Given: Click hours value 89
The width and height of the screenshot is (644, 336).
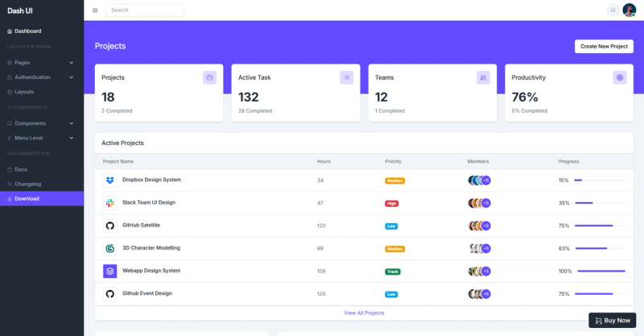Looking at the screenshot, I should (x=320, y=249).
